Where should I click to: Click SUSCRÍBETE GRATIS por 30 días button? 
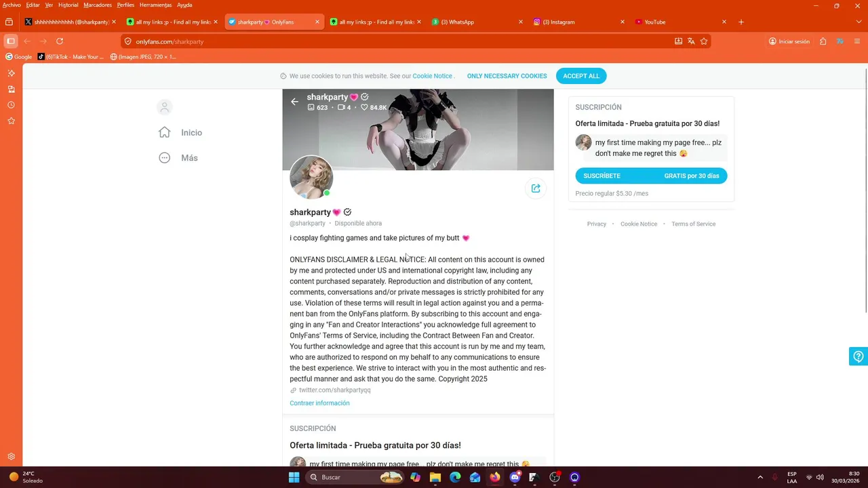(x=651, y=176)
